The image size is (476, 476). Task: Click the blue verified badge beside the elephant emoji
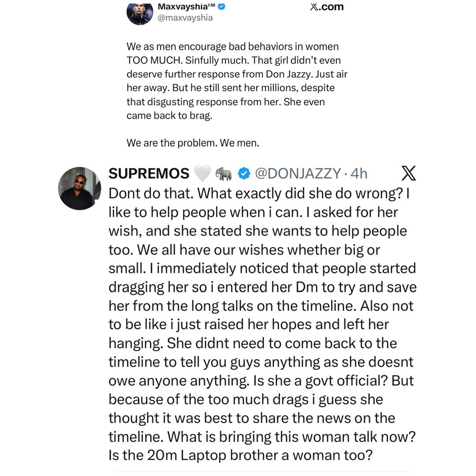point(244,174)
